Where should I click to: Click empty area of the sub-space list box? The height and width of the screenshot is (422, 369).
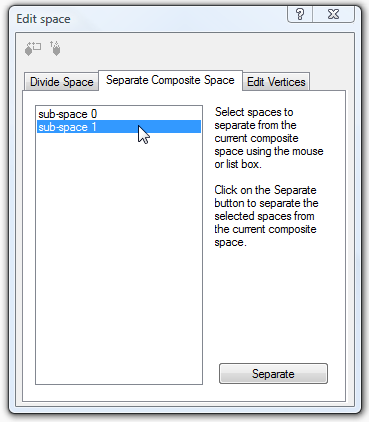[119, 258]
